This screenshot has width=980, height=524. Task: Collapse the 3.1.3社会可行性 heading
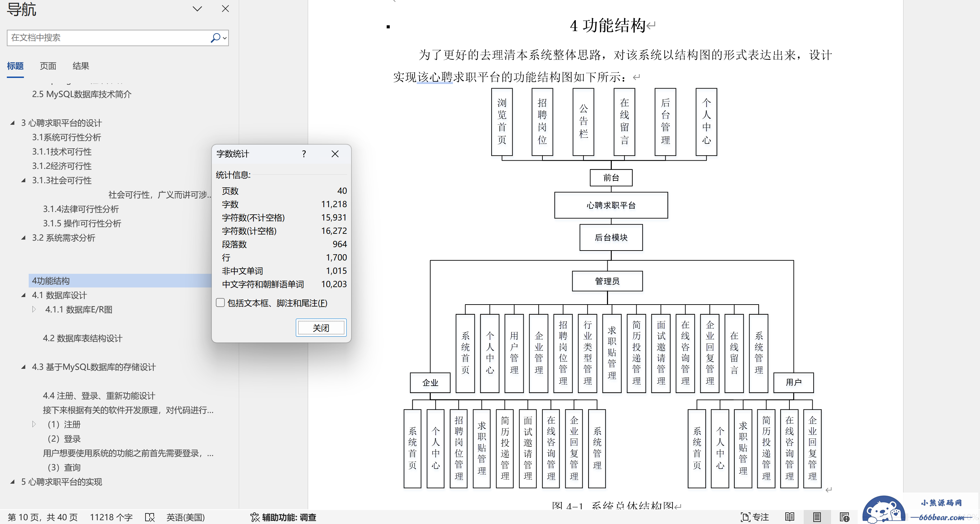click(24, 180)
